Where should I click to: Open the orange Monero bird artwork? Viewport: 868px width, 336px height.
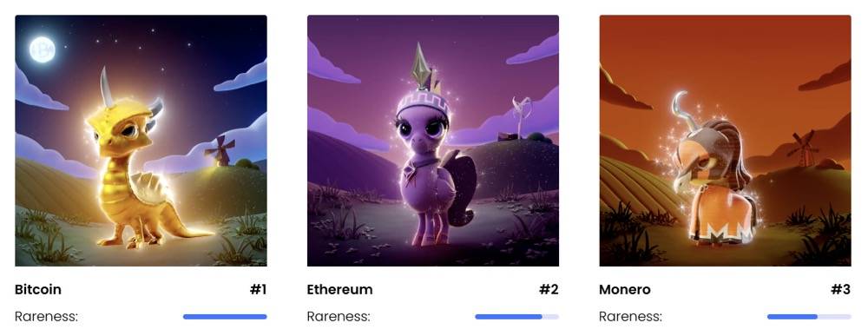[725, 141]
